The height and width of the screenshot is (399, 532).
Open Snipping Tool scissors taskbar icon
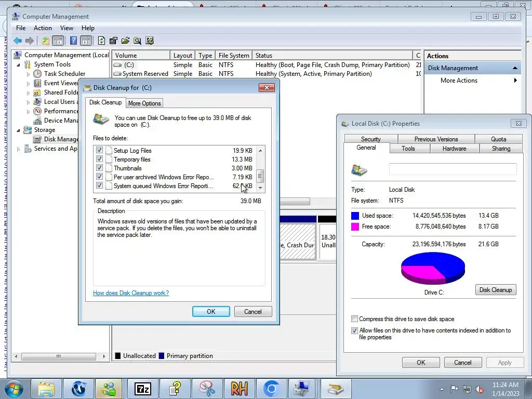pyautogui.click(x=207, y=389)
